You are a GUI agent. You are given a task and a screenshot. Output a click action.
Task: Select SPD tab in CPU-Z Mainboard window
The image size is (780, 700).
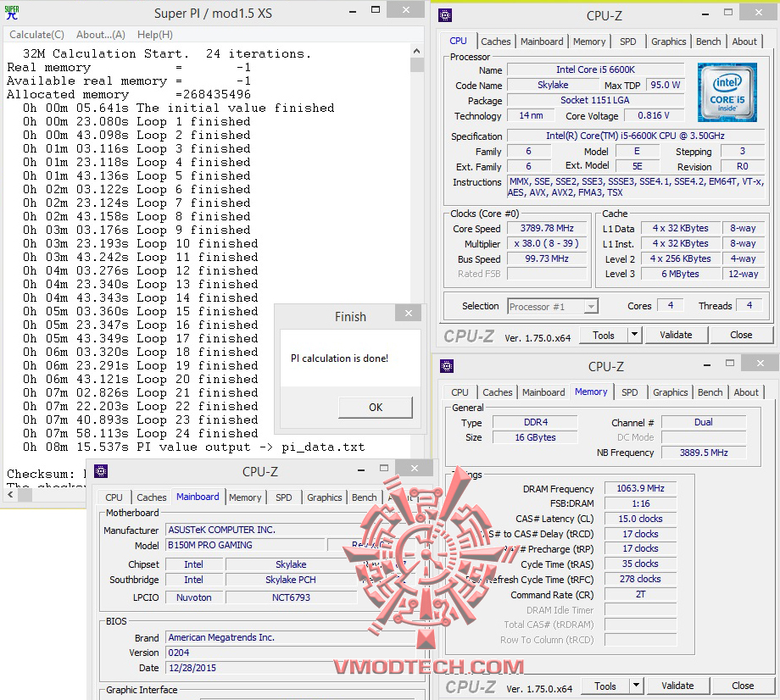pos(283,497)
